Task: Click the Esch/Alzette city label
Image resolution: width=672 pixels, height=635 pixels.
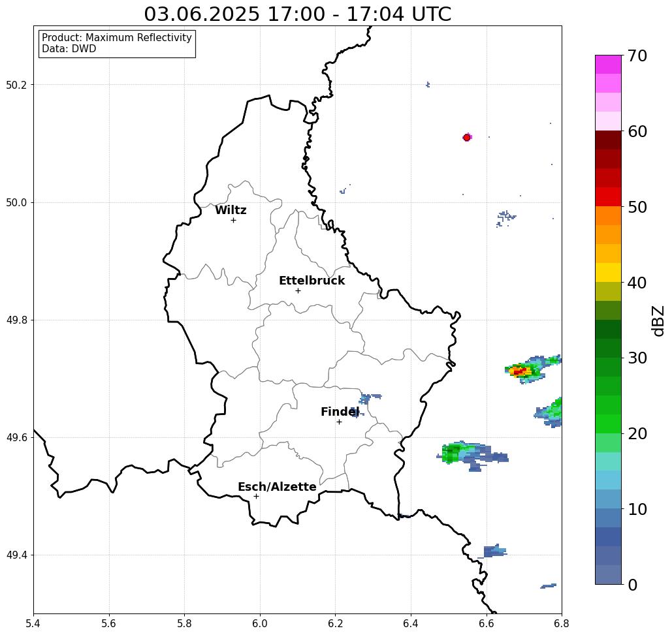Action: tap(277, 487)
